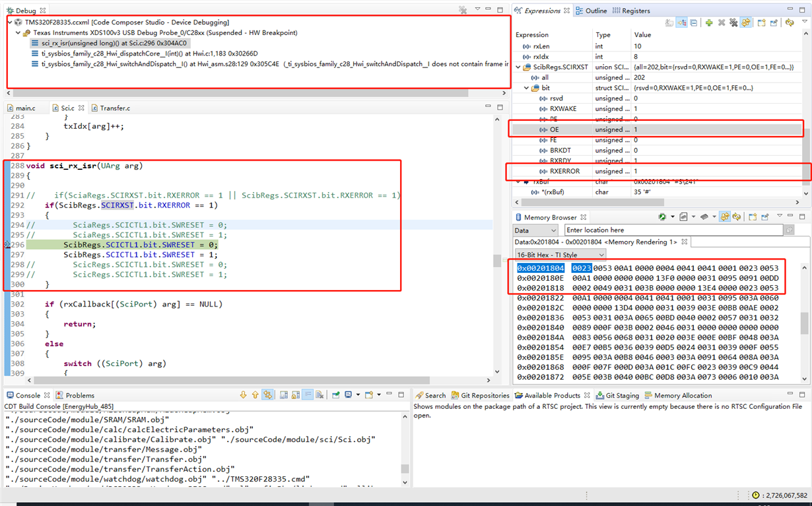Open the Data memory page dropdown
This screenshot has width=812, height=506.
click(x=537, y=230)
